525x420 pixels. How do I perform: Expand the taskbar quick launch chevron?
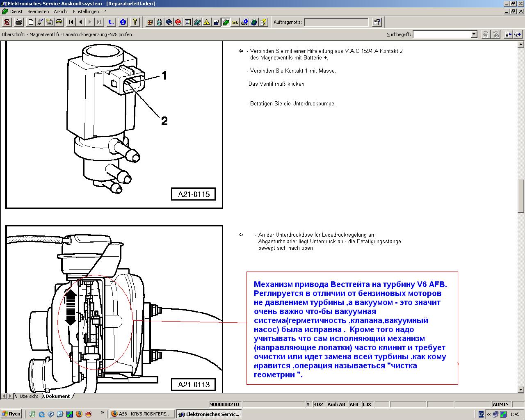[102, 413]
